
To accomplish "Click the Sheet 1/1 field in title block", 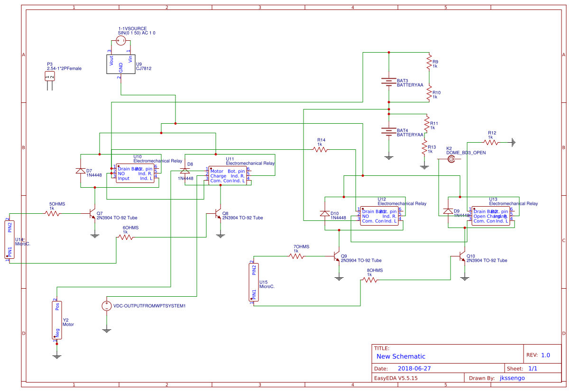I will [x=534, y=367].
